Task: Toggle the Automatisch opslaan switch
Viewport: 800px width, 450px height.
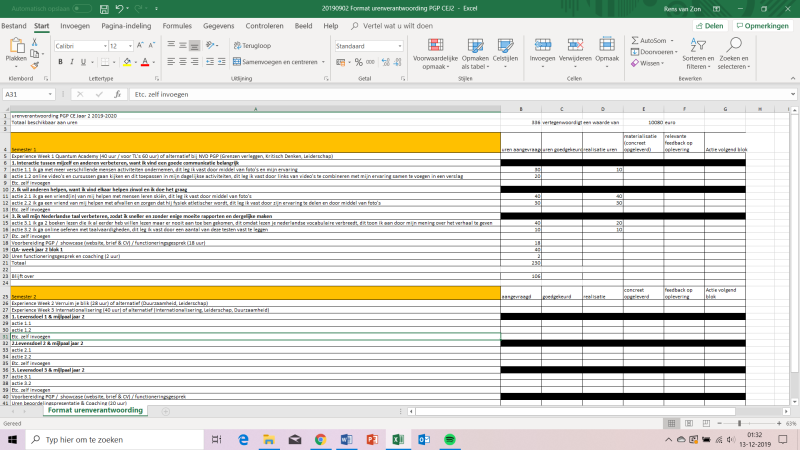Action: click(x=82, y=9)
